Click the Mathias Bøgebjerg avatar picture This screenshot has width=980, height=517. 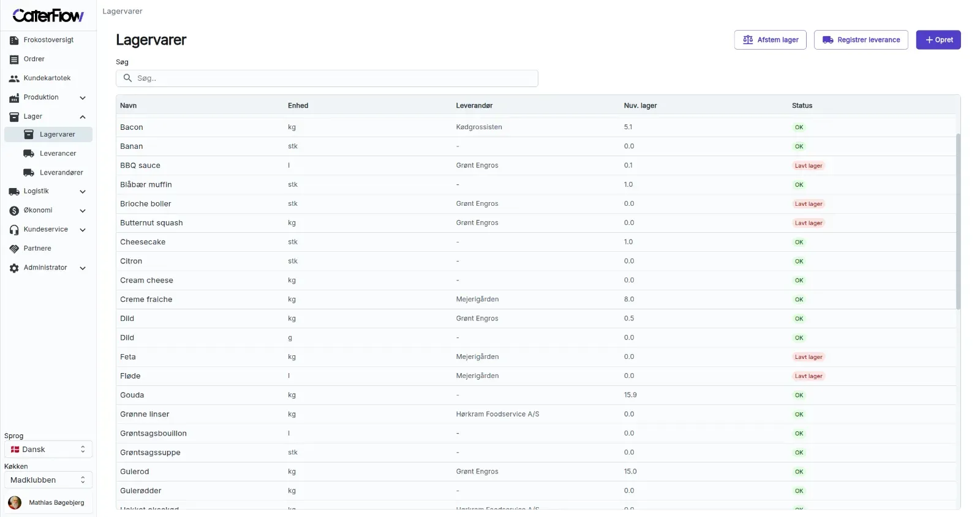15,503
